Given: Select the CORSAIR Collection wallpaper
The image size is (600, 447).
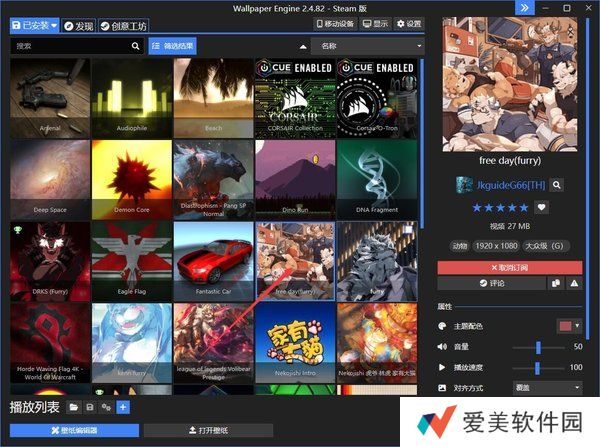Looking at the screenshot, I should tap(295, 98).
